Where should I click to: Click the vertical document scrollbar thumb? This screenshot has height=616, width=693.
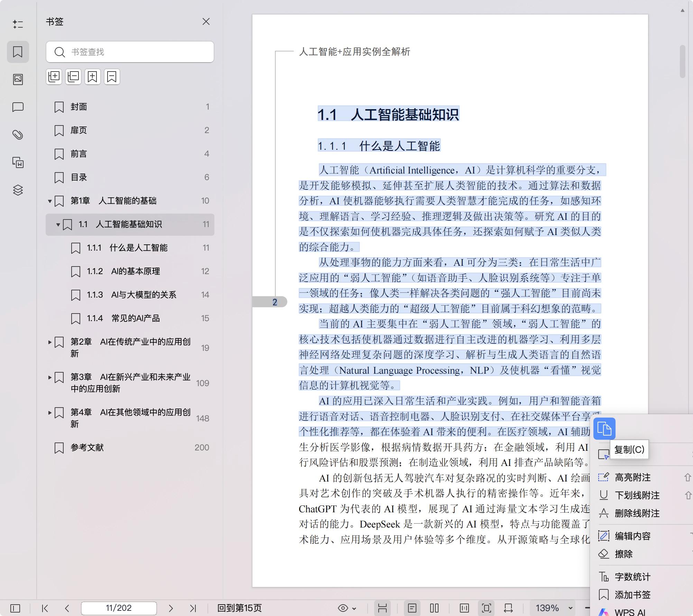pos(682,62)
